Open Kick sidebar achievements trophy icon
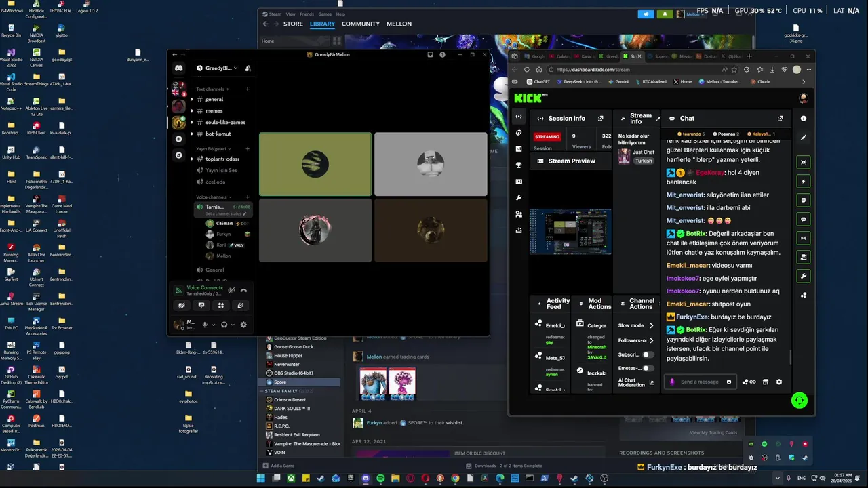Image resolution: width=868 pixels, height=488 pixels. point(519,165)
